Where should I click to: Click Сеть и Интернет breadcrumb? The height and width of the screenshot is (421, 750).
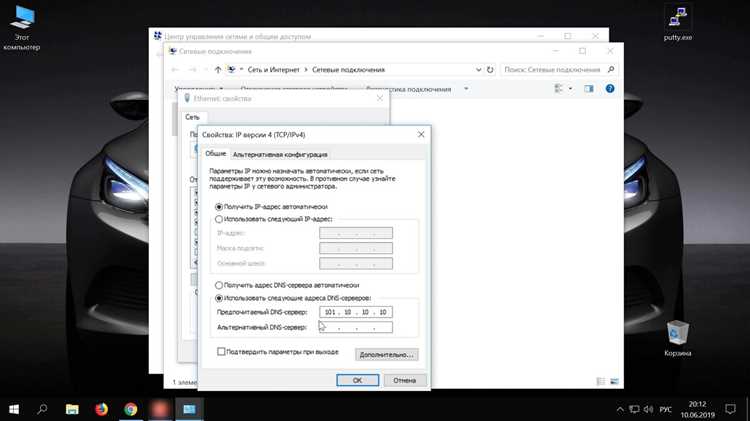click(273, 70)
